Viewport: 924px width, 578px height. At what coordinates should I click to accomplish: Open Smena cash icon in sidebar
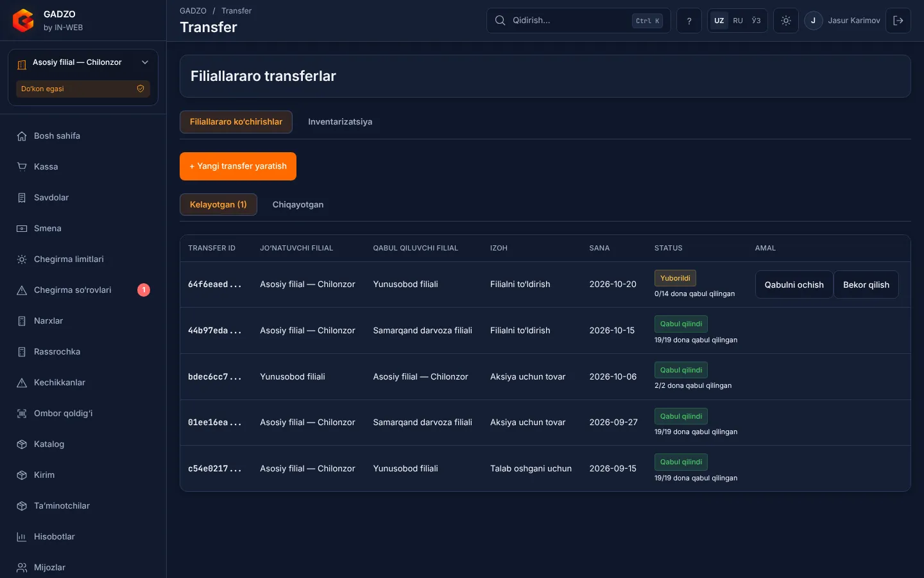(x=22, y=229)
